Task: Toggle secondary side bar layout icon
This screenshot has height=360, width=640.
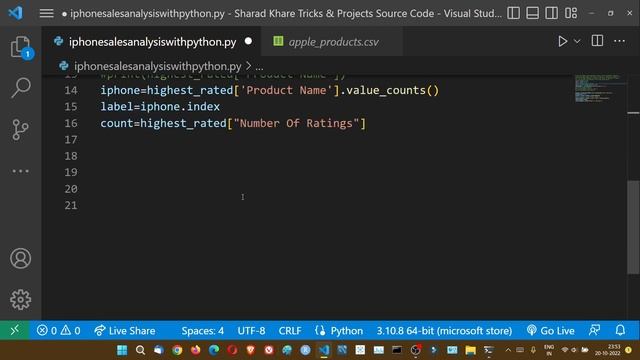Action: (551, 13)
